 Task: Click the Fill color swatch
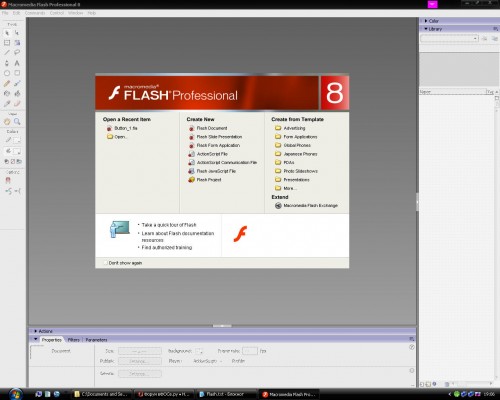pos(17,151)
